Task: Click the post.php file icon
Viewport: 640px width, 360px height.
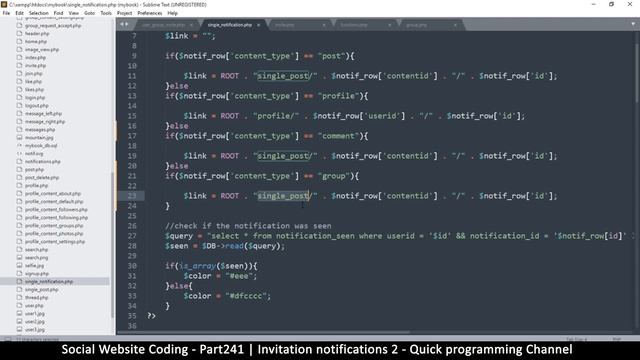Action: point(19,169)
